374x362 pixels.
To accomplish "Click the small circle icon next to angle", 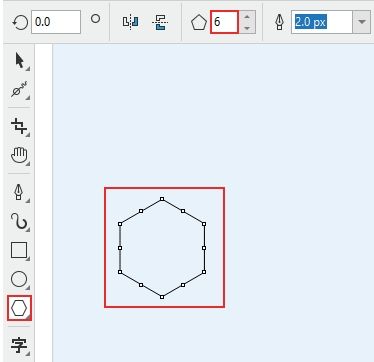I will [96, 19].
